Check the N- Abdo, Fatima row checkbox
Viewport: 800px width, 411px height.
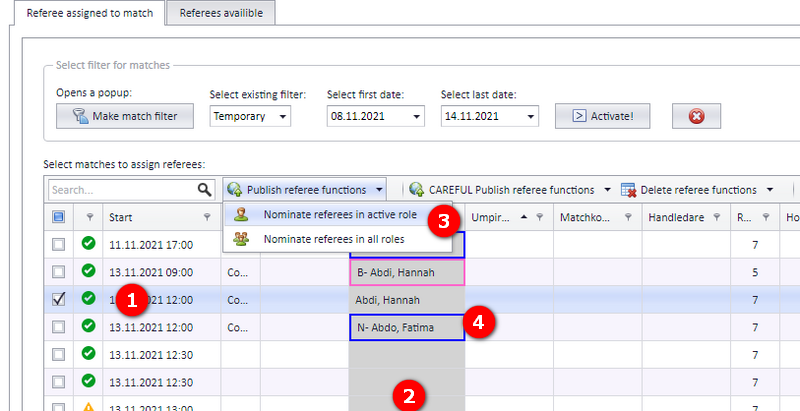[x=59, y=327]
